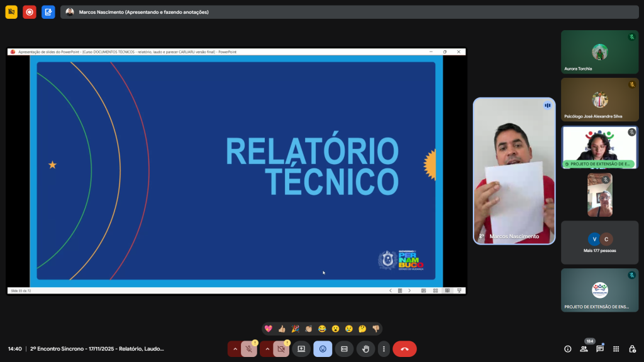Show the participants list with 184 badge
This screenshot has width=644, height=362.
[584, 349]
